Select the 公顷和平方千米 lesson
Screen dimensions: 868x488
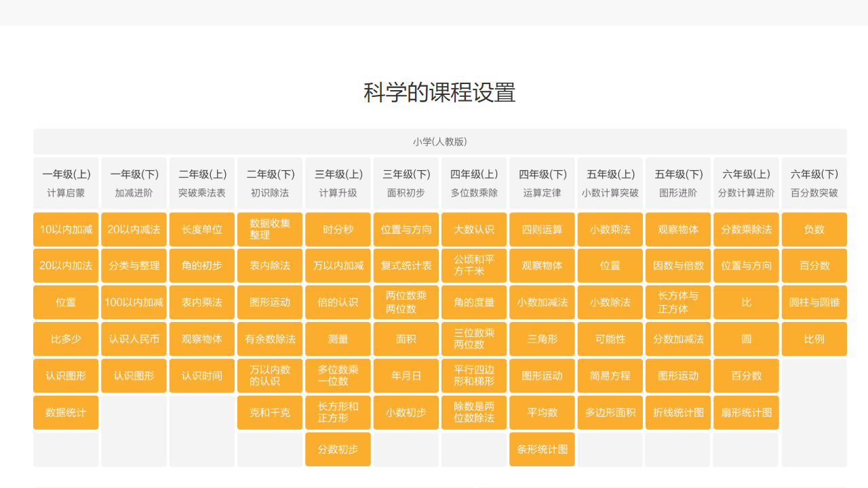(x=474, y=266)
